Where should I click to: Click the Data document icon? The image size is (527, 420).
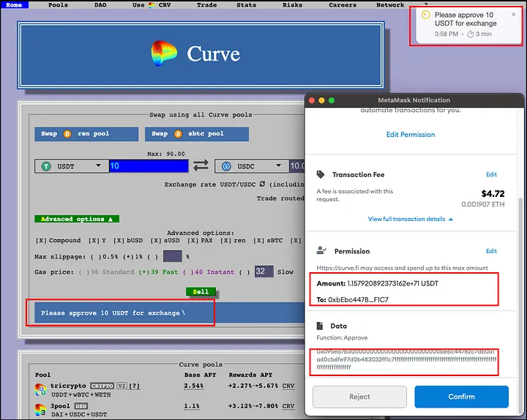click(x=320, y=326)
